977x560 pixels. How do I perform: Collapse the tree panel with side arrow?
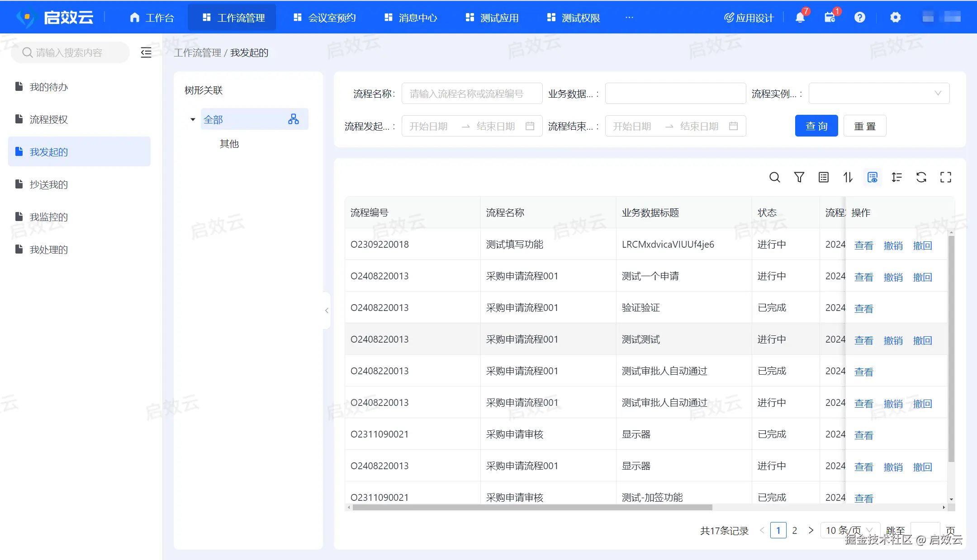pos(327,311)
